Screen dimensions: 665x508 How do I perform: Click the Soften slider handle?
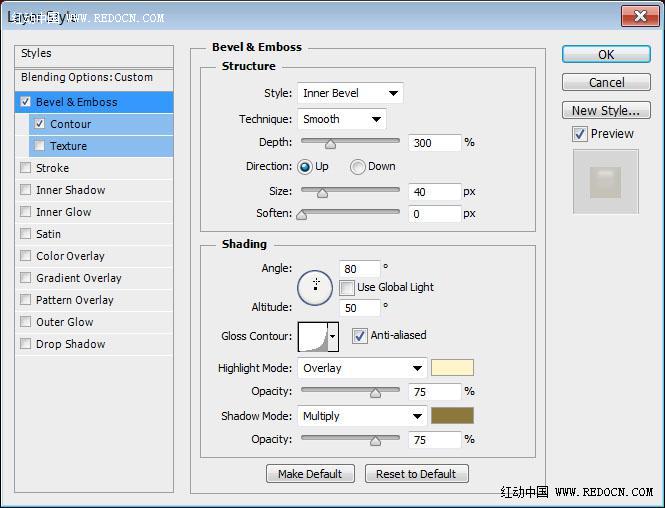point(302,215)
